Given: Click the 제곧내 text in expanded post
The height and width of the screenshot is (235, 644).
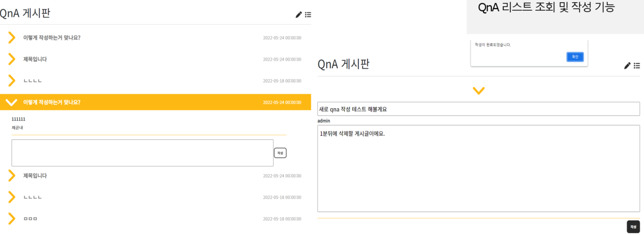Looking at the screenshot, I should [x=17, y=128].
